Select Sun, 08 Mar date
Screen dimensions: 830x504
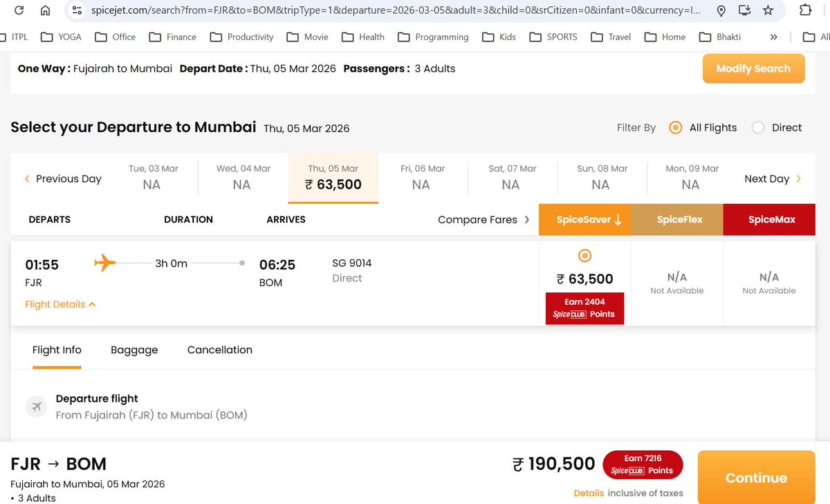(x=602, y=178)
